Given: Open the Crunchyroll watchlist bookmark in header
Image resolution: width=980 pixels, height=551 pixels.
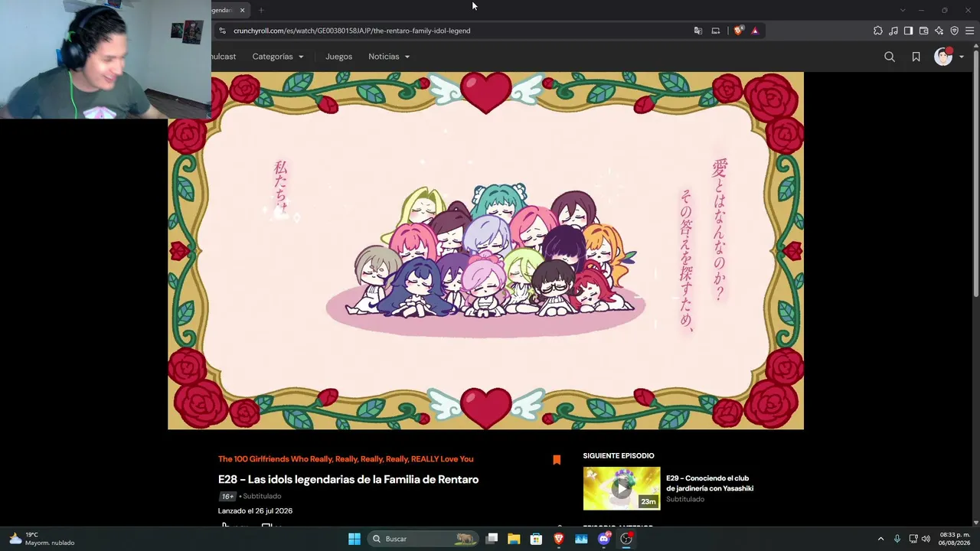Looking at the screenshot, I should click(916, 57).
